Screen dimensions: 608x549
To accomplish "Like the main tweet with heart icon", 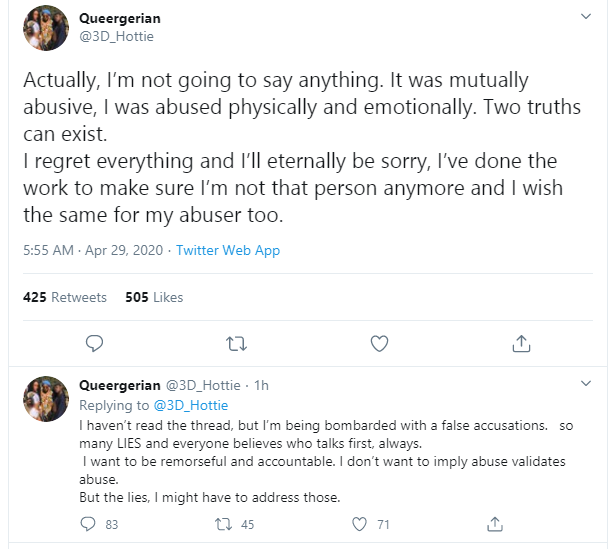I will (379, 344).
